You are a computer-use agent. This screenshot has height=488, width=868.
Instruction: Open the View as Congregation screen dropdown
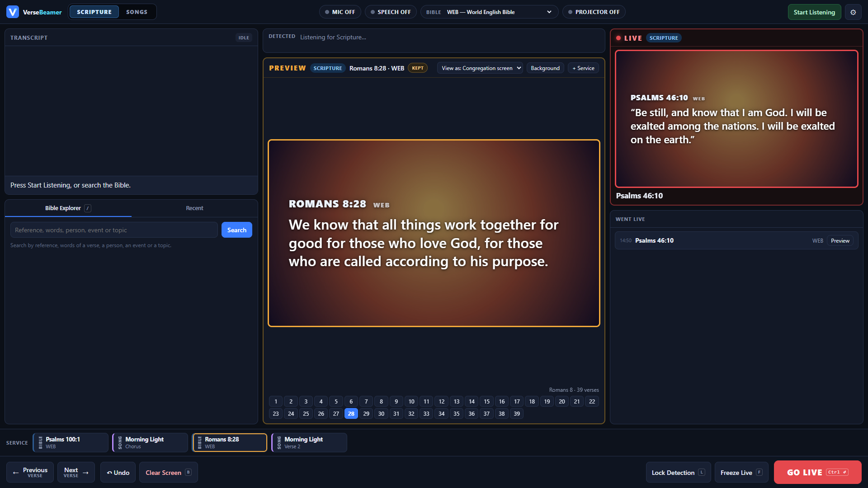[480, 68]
